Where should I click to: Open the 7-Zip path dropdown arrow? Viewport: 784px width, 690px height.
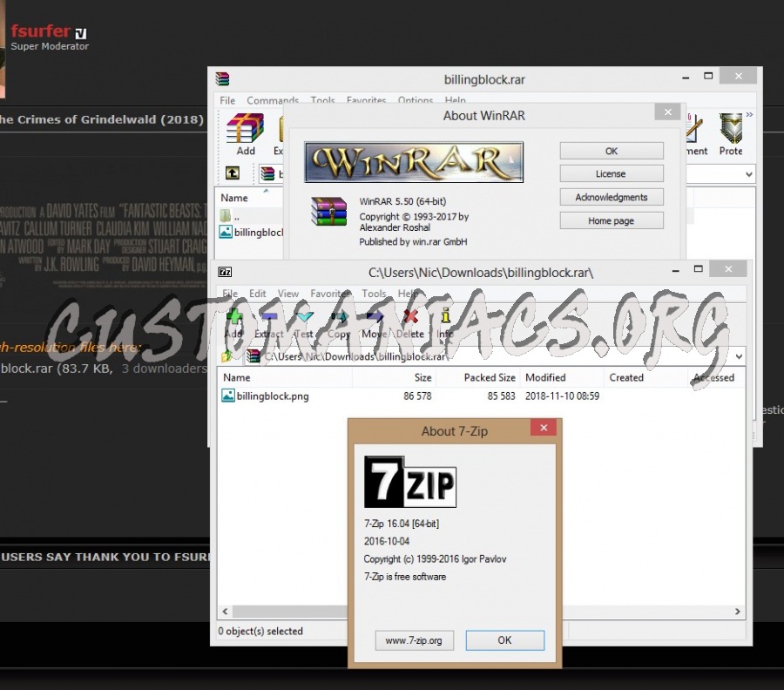tap(739, 356)
